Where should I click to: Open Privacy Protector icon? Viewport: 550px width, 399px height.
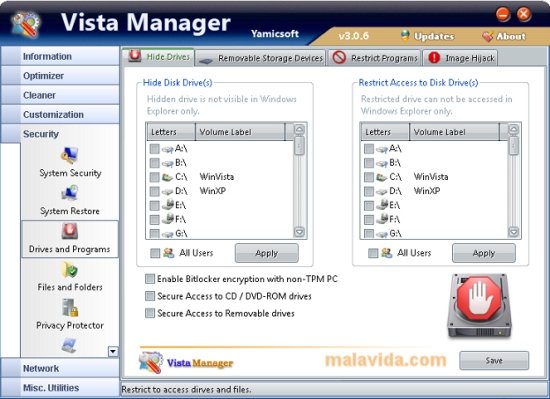point(70,307)
